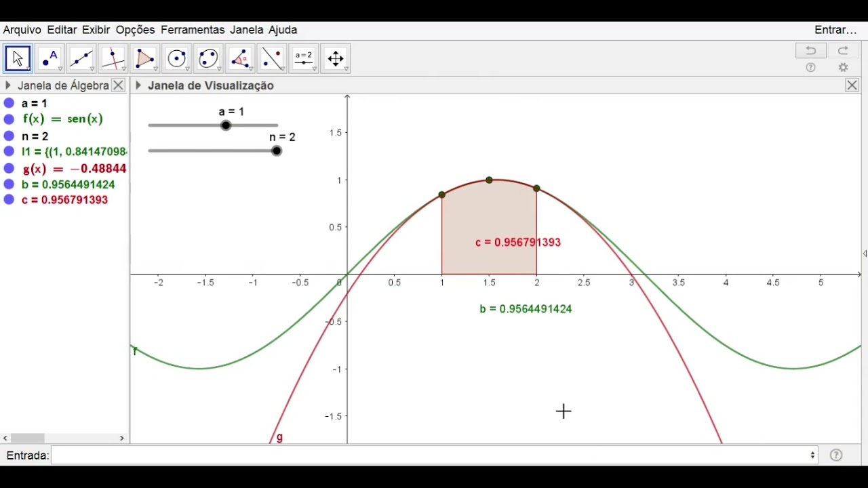This screenshot has width=868, height=488.
Task: Open the Point tool submenu arrow
Action: (x=60, y=69)
